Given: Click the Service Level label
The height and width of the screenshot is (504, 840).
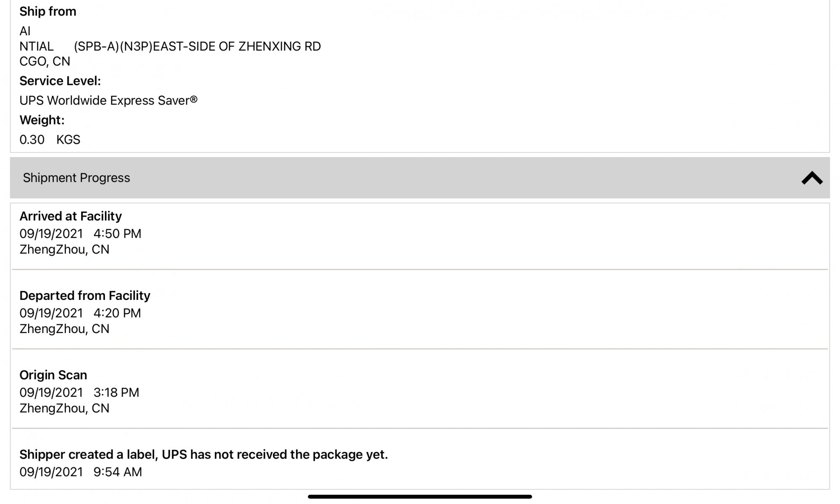Looking at the screenshot, I should 60,81.
